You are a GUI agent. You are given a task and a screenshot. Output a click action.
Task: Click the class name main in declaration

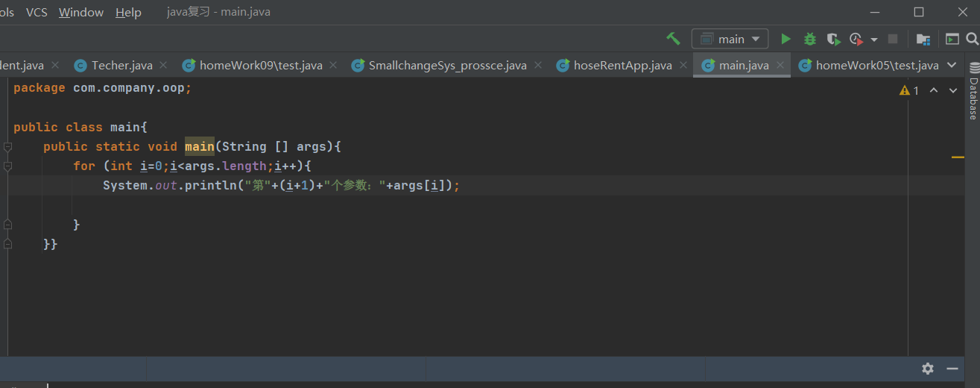[125, 127]
